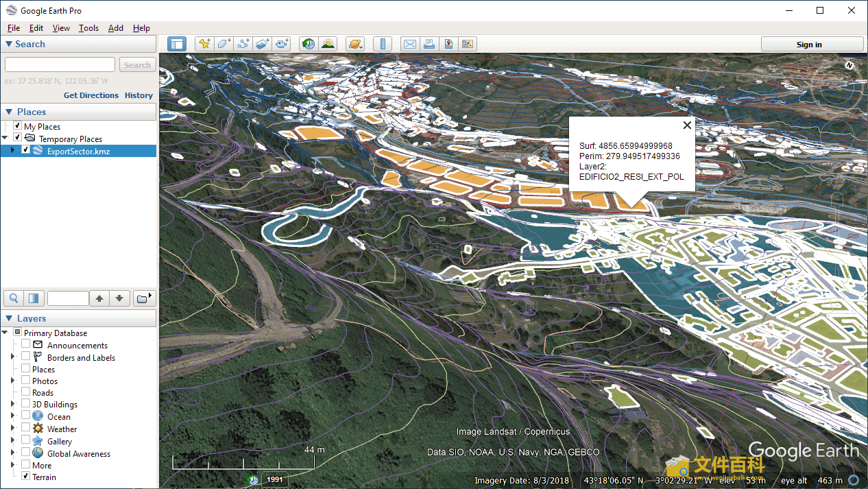Click the Gallery layer star icon

coord(38,441)
